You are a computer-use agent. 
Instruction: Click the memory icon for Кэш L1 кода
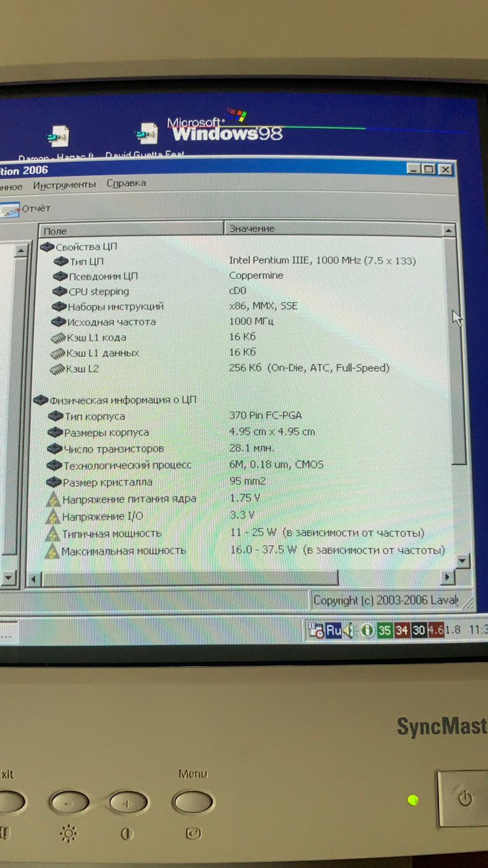(x=57, y=338)
